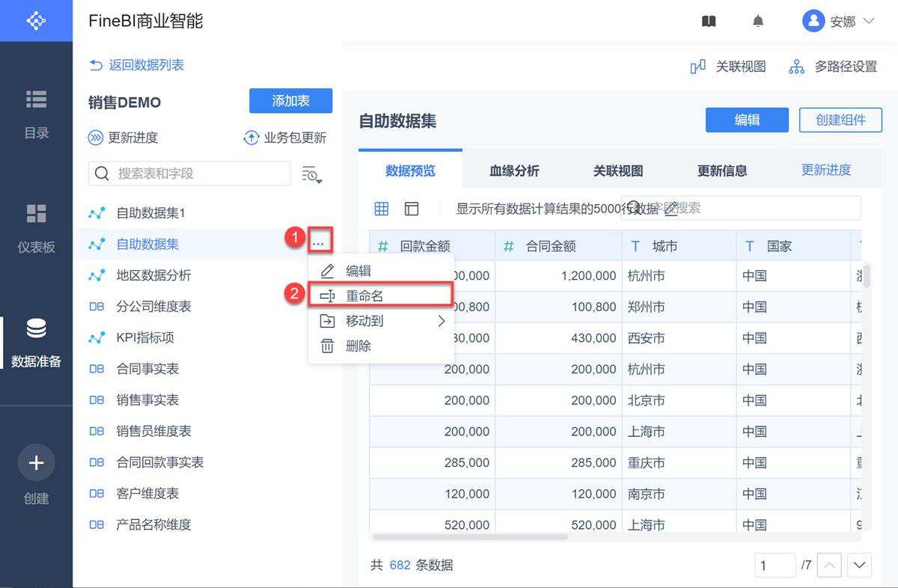This screenshot has height=588, width=898.
Task: Click the FineBI logo icon
Action: 36,20
